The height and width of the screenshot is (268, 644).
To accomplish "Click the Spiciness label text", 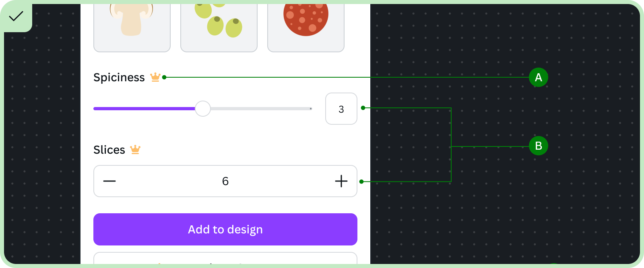I will coord(119,77).
